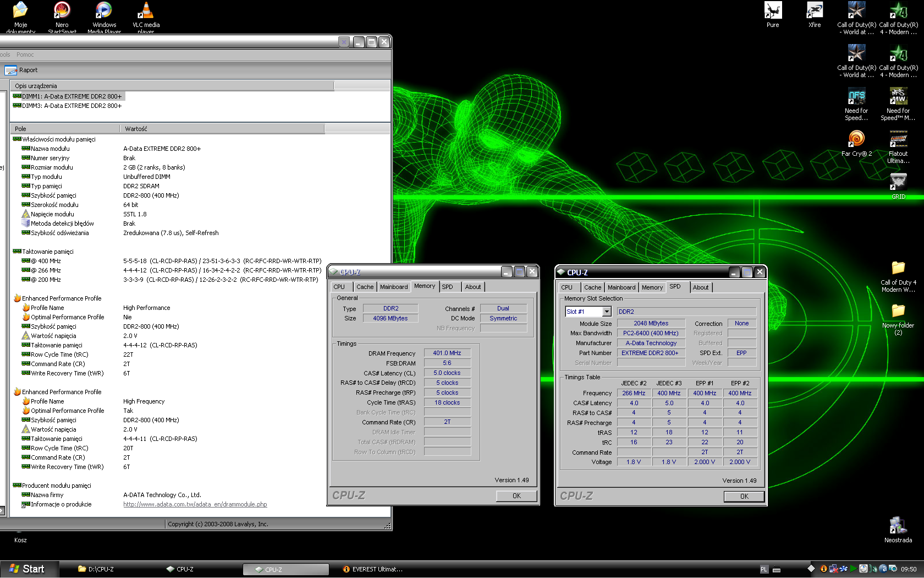Screen dimensions: 924x578
Task: Open Memory tab in right CPU-Z window
Action: pos(652,287)
